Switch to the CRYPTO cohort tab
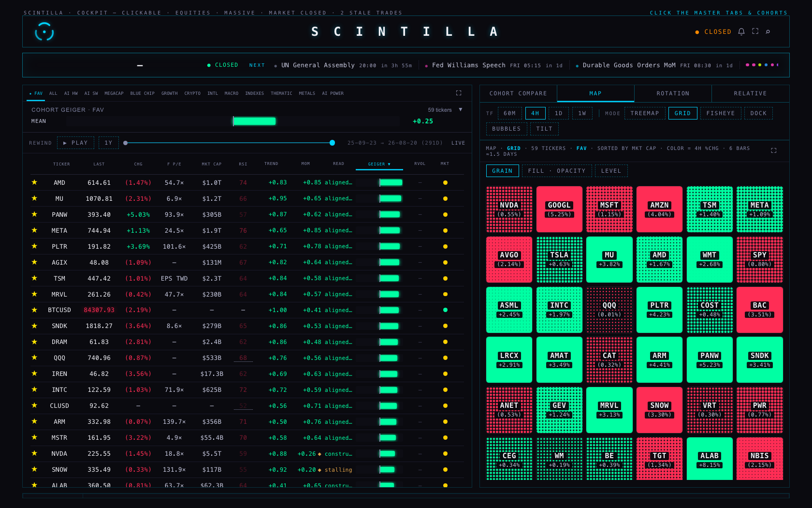The image size is (812, 508). 192,93
